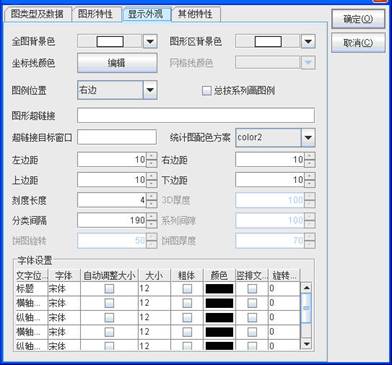
Task: Open the 全图背景色 color dropdown
Action: click(150, 42)
